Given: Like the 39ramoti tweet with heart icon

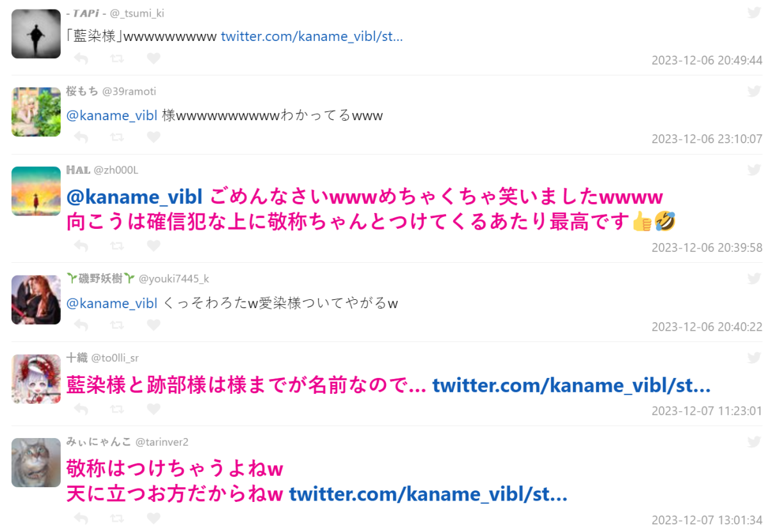Looking at the screenshot, I should coord(154,137).
